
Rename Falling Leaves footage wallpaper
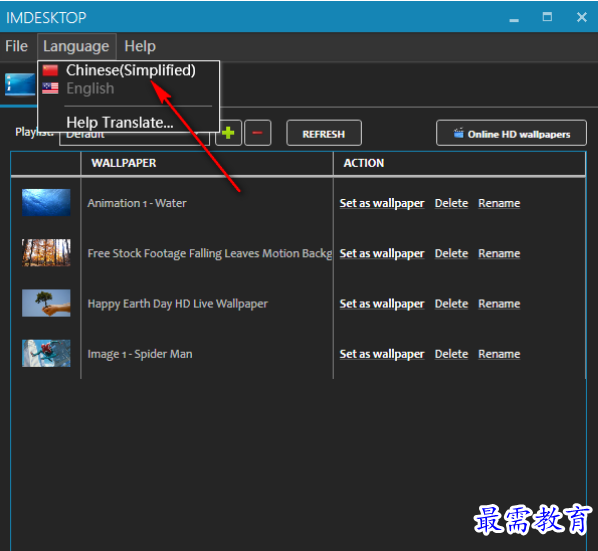point(499,254)
